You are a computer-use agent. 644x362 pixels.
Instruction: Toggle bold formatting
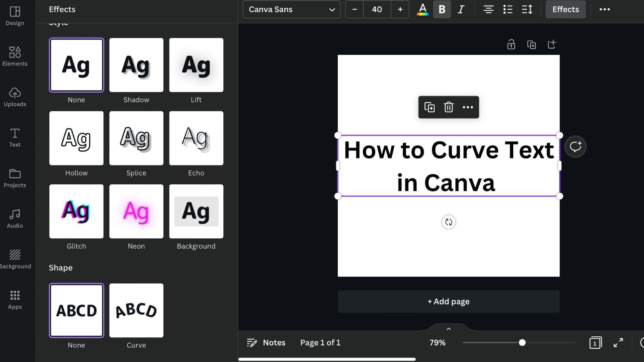(x=442, y=9)
